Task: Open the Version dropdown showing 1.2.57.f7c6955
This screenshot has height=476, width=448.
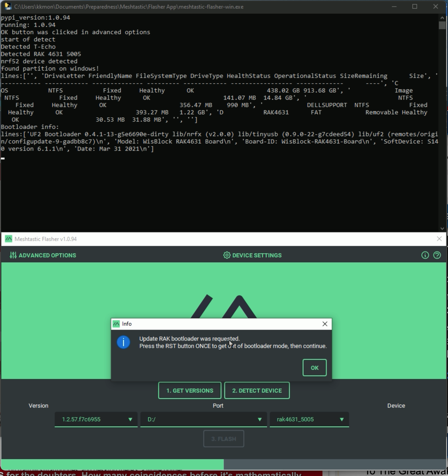Action: click(x=96, y=420)
